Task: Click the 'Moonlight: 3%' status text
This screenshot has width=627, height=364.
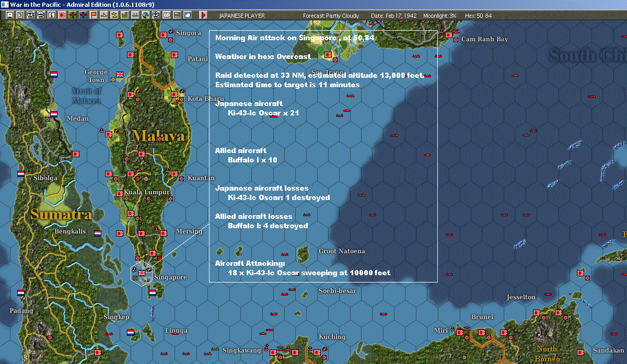Action: pyautogui.click(x=439, y=16)
